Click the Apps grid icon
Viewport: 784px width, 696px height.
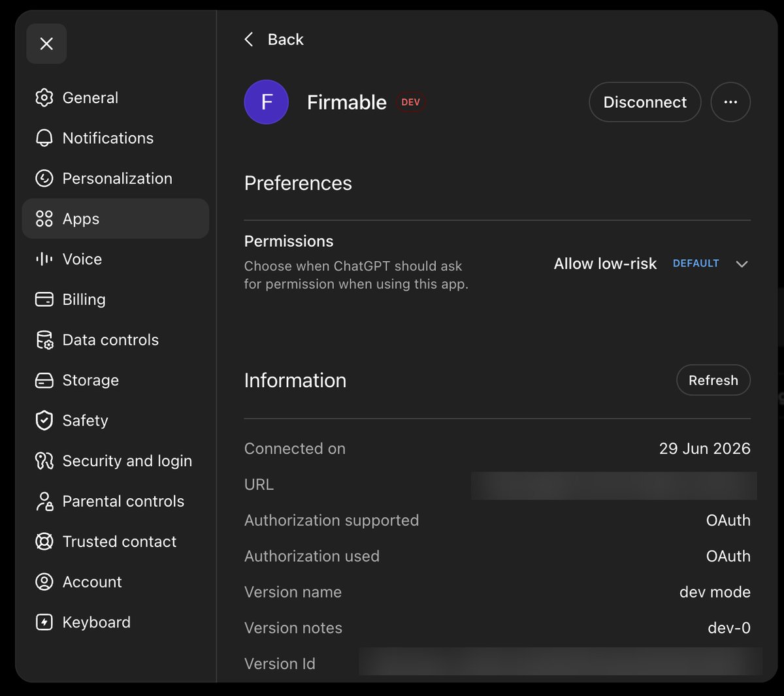pyautogui.click(x=44, y=219)
